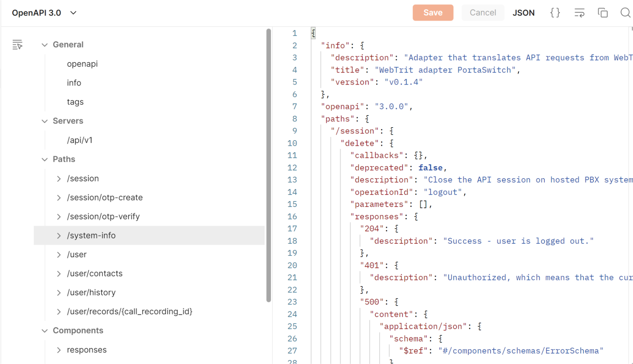Image resolution: width=633 pixels, height=364 pixels.
Task: Open the OpenAPI 3.0 version dropdown
Action: point(73,13)
